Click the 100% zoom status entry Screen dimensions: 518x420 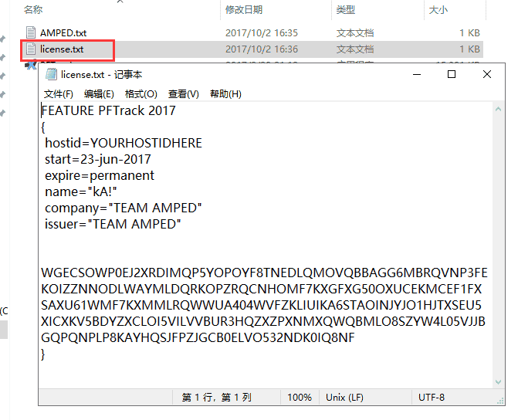tap(300, 397)
